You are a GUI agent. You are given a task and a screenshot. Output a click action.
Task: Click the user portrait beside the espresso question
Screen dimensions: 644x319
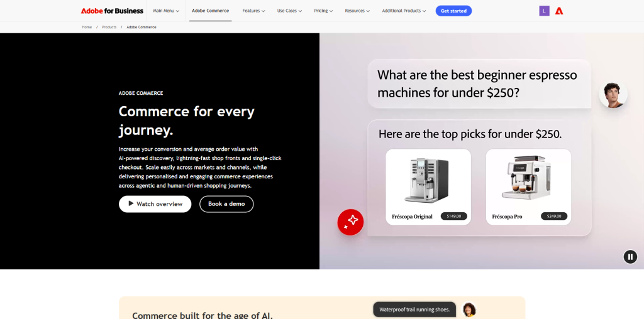click(613, 95)
